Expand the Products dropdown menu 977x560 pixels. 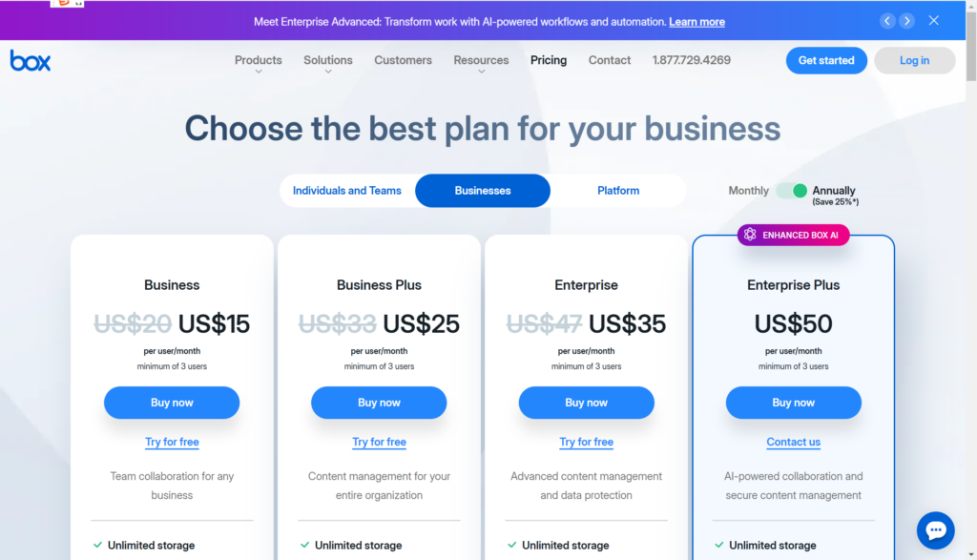tap(259, 61)
